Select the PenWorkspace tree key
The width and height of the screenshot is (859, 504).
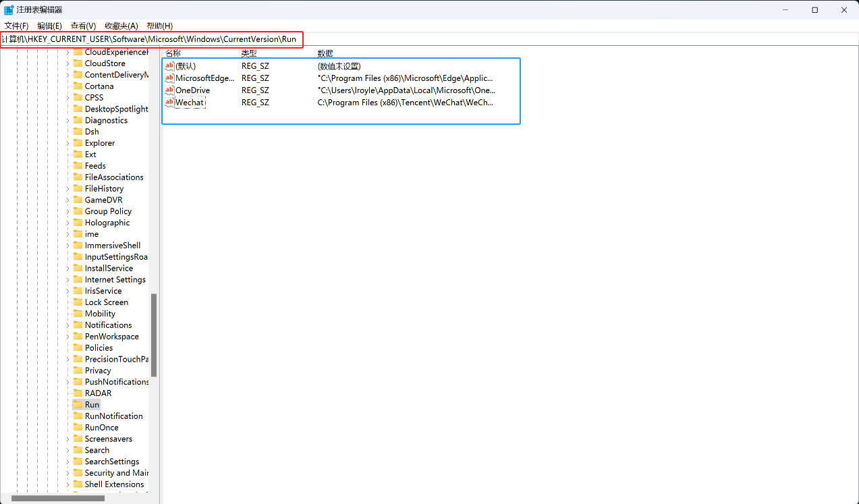tap(111, 337)
